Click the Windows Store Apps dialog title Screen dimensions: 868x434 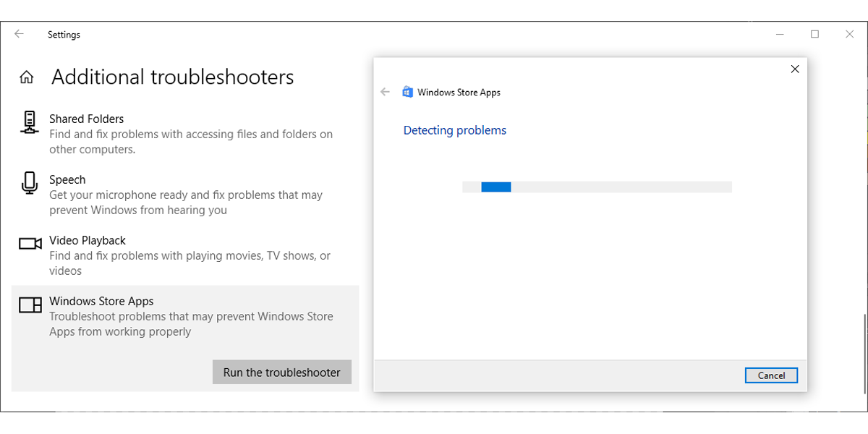459,92
